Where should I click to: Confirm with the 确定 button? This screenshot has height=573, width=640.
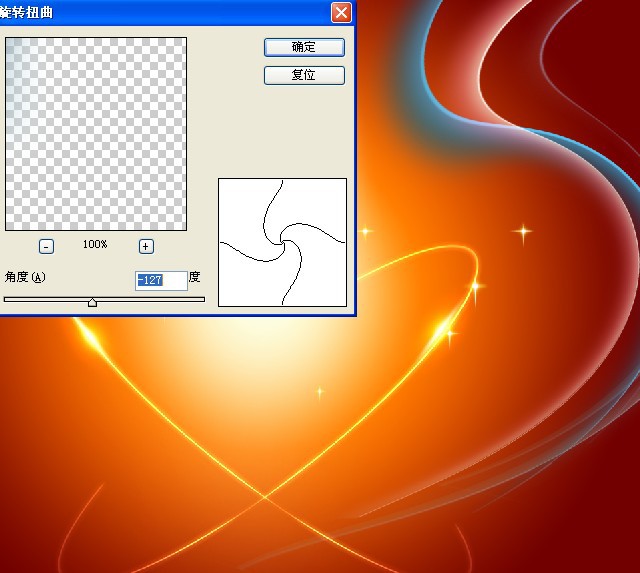[x=304, y=47]
